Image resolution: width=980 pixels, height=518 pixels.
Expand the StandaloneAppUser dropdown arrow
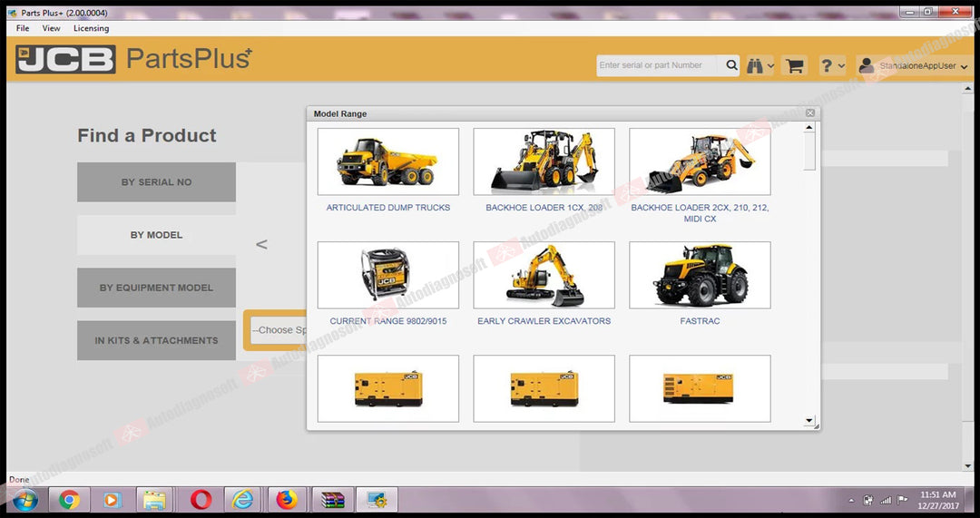964,66
